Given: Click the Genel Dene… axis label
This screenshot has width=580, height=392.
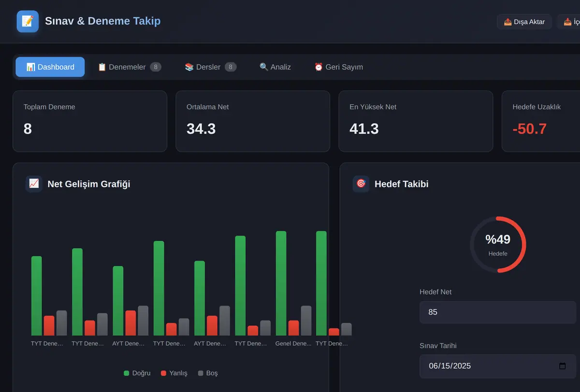Looking at the screenshot, I should coord(293,344).
